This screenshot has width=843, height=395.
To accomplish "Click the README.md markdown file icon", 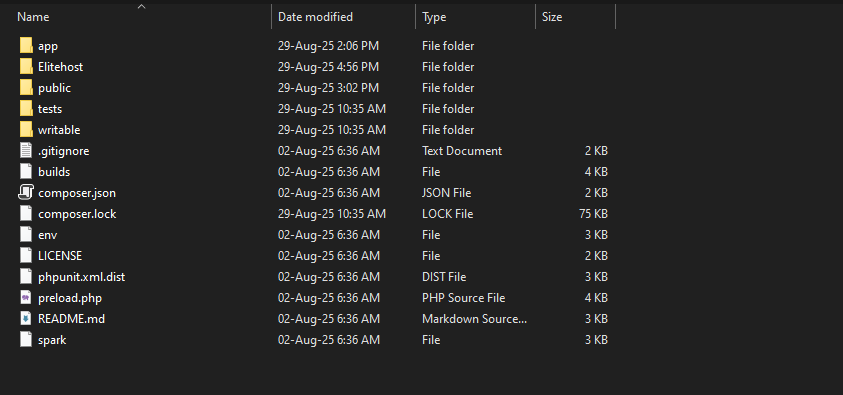I will 26,319.
